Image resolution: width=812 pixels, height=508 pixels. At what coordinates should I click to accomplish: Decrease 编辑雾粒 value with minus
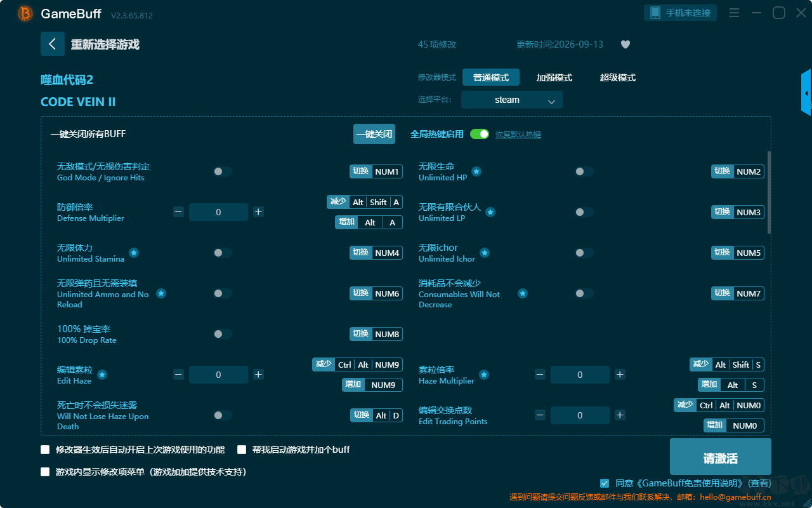tap(178, 375)
